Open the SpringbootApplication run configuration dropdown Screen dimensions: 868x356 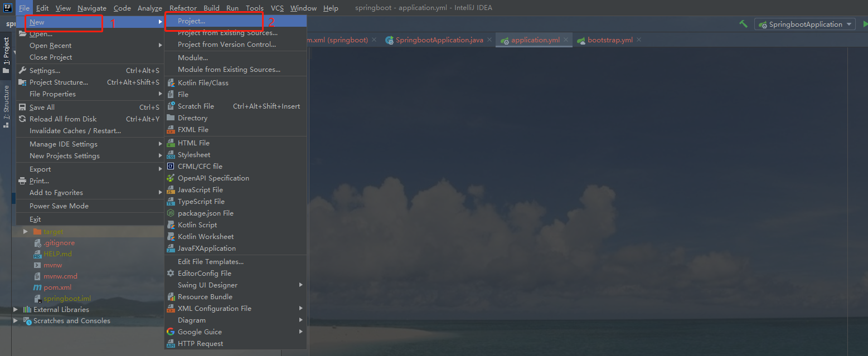coord(804,24)
